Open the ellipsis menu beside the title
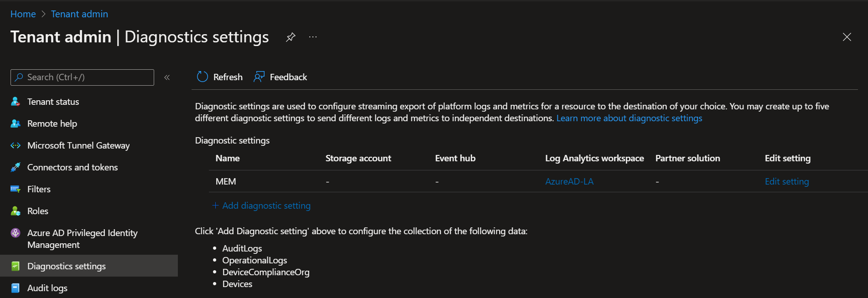 (312, 37)
